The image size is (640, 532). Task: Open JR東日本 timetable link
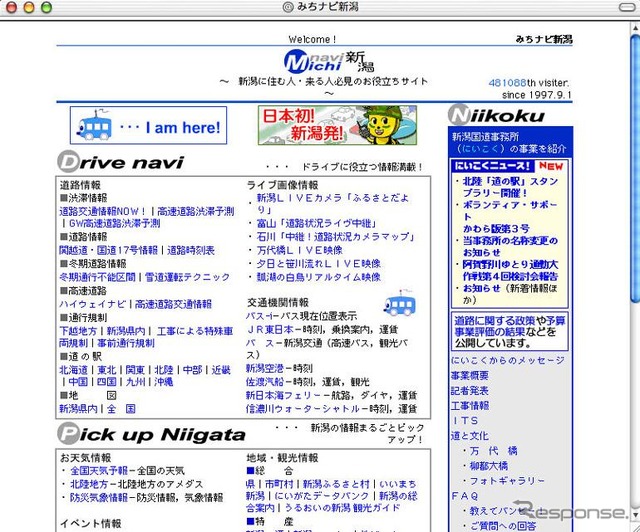pyautogui.click(x=269, y=329)
